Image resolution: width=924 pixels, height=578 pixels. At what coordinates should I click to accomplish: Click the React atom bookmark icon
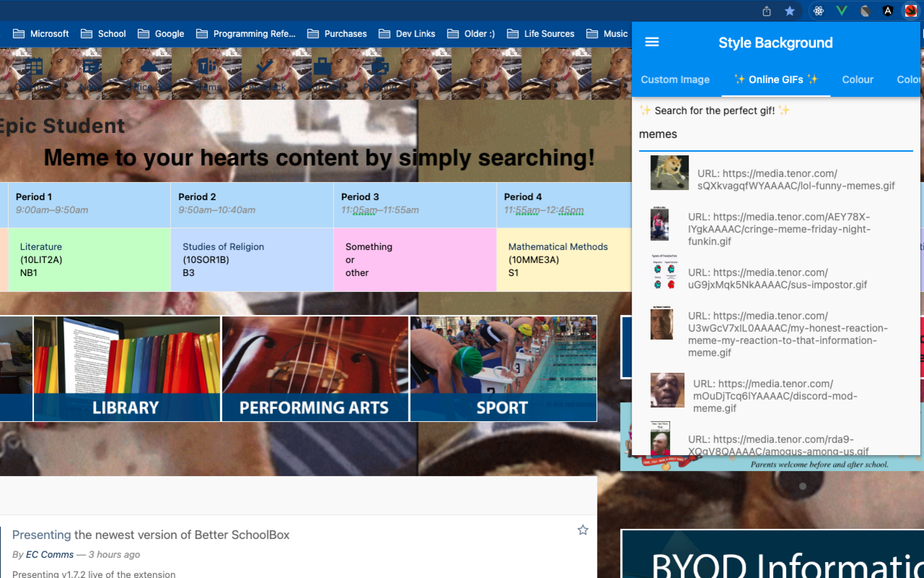pyautogui.click(x=819, y=10)
